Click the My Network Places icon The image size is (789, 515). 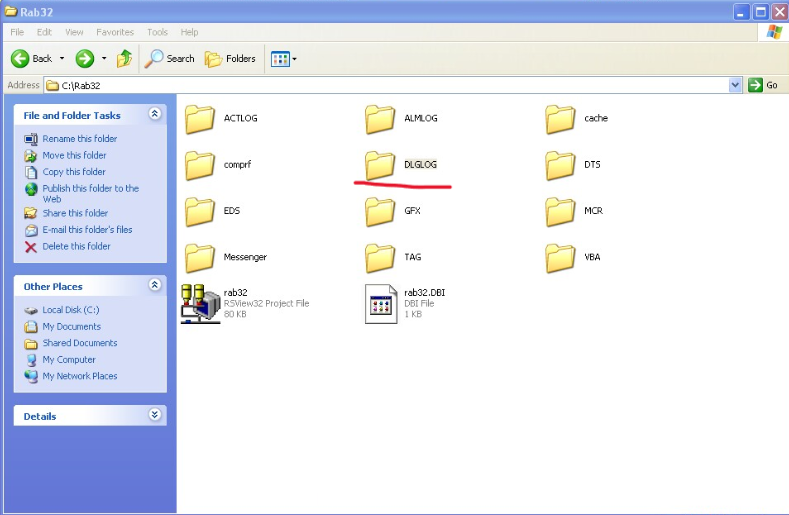pos(31,377)
